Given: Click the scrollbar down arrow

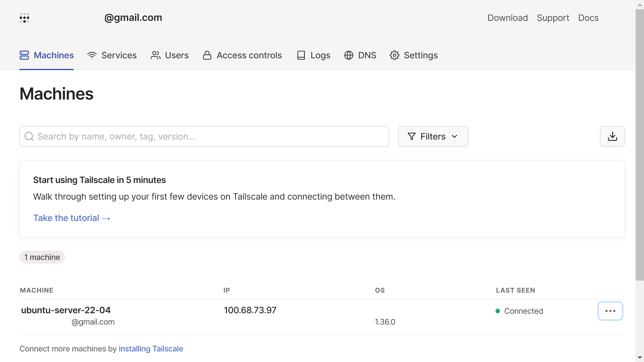Looking at the screenshot, I should tap(640, 357).
